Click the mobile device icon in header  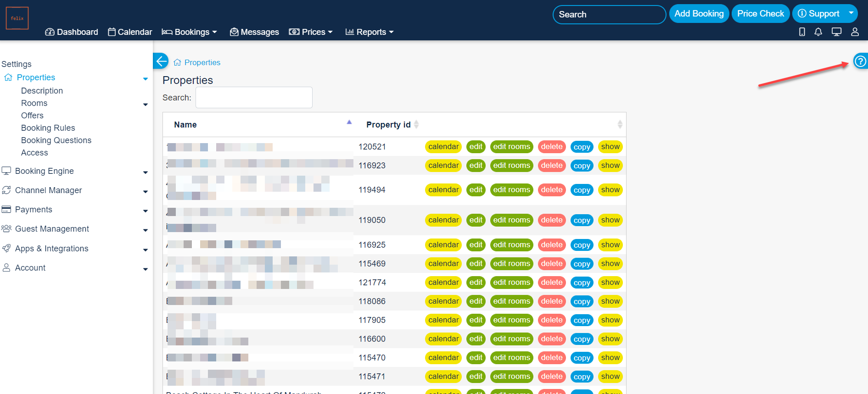pos(802,32)
